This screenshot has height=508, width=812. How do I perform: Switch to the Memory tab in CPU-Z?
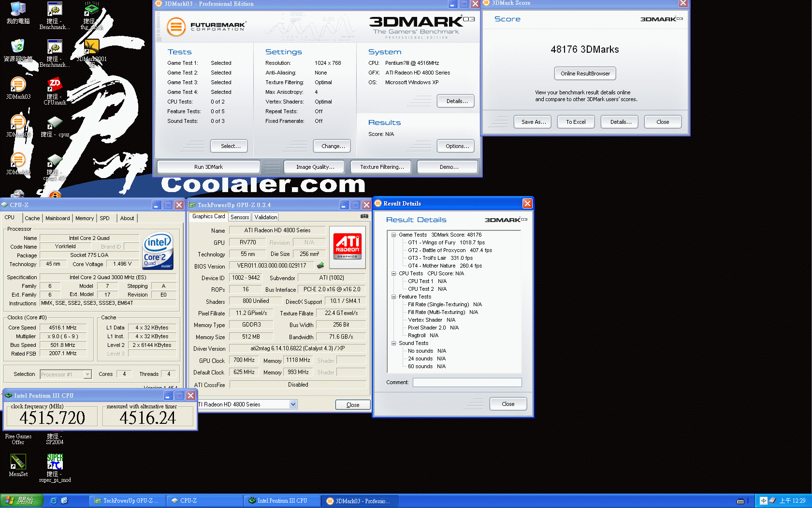point(85,218)
